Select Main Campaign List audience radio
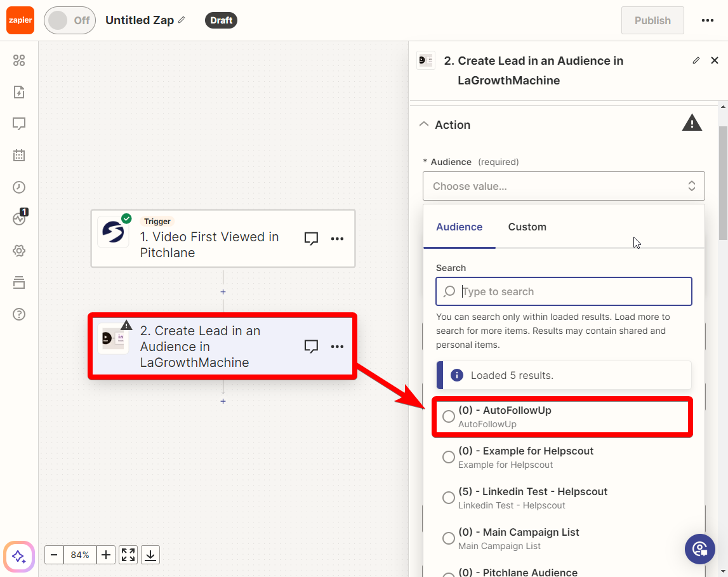728x577 pixels. (x=449, y=538)
